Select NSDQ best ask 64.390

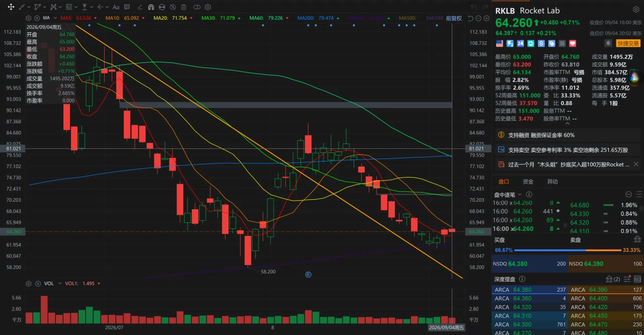pyautogui.click(x=605, y=264)
